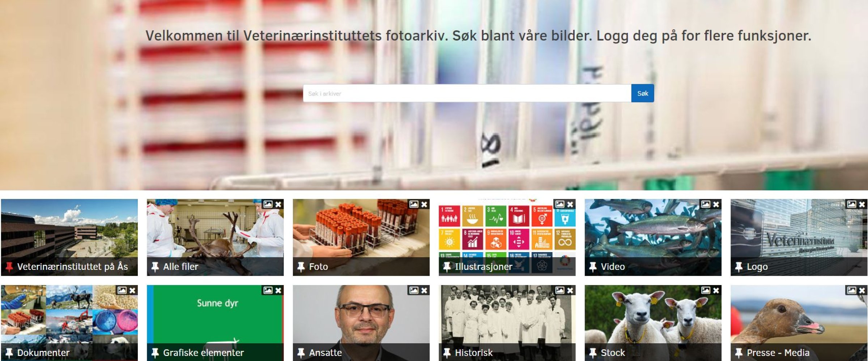868x361 pixels.
Task: Click the X icon on the Ansatte tile
Action: tap(424, 290)
